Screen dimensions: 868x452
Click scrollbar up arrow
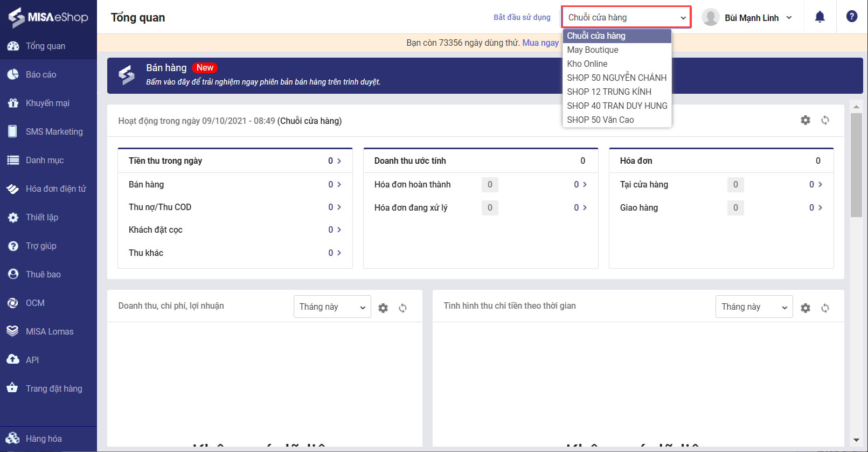(x=856, y=107)
